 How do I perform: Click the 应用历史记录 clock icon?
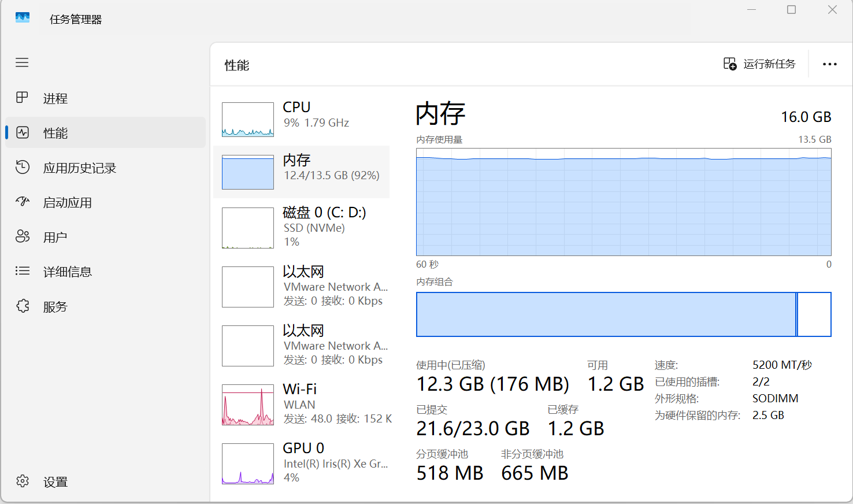(23, 167)
